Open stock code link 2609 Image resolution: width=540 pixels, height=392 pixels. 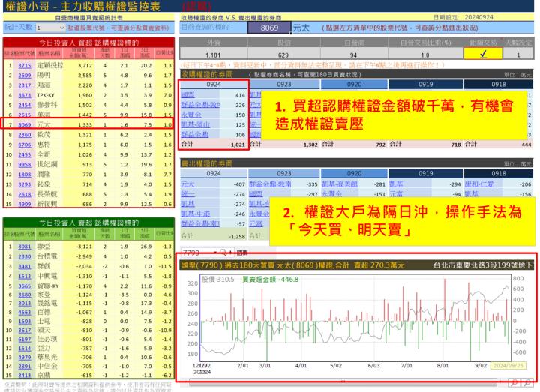[x=25, y=76]
